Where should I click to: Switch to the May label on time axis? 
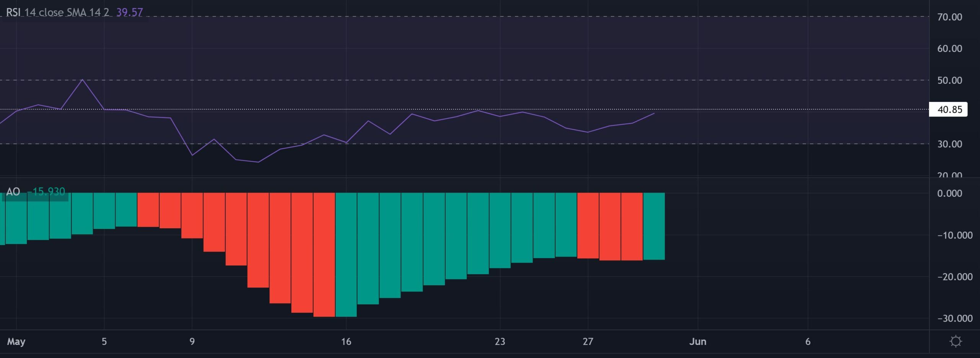[x=16, y=342]
